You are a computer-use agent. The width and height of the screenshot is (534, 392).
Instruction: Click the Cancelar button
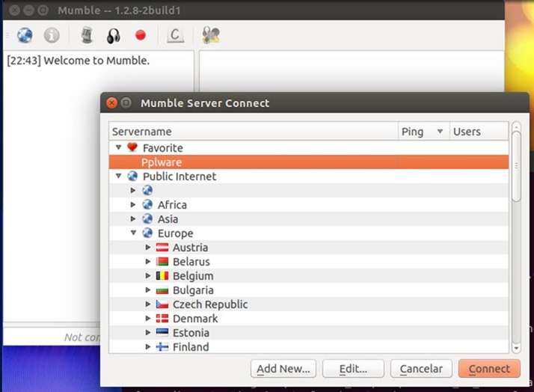(x=421, y=369)
